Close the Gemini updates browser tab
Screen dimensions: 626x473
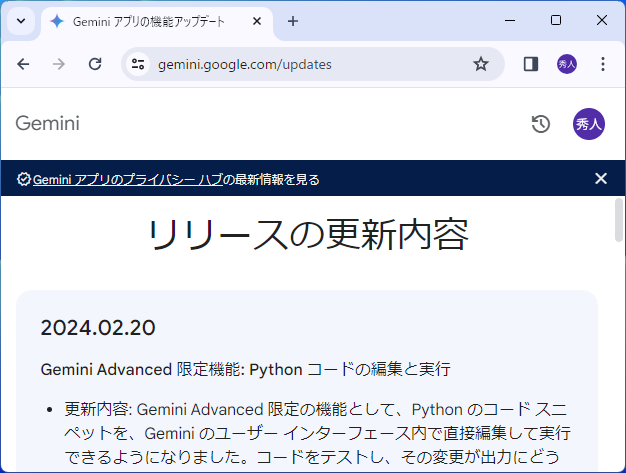[257, 21]
